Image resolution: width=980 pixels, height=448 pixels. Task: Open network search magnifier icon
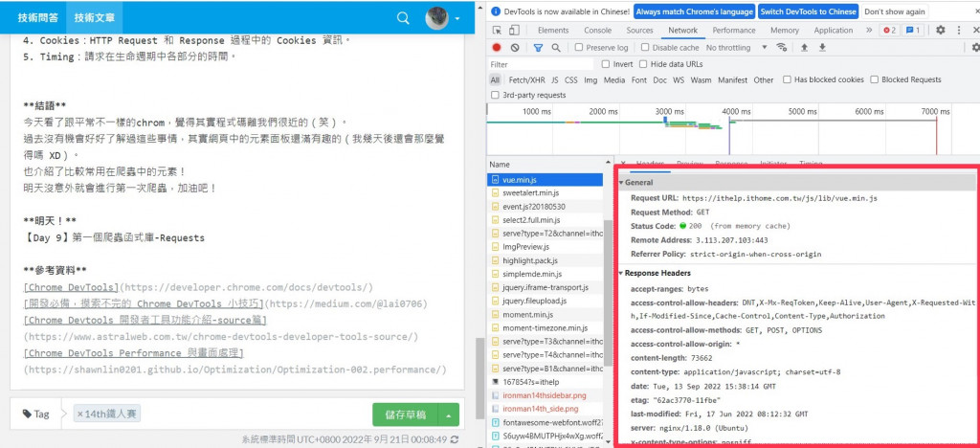click(x=556, y=48)
